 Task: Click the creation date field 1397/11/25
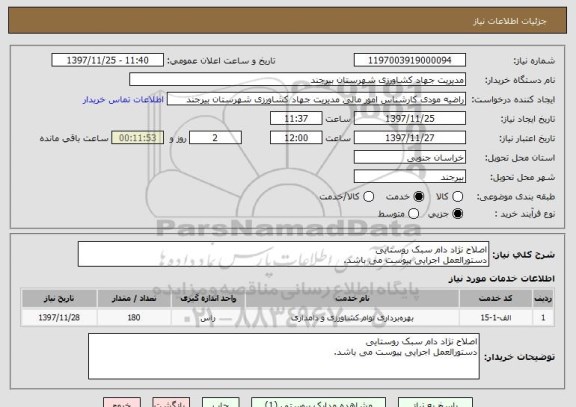pos(410,119)
